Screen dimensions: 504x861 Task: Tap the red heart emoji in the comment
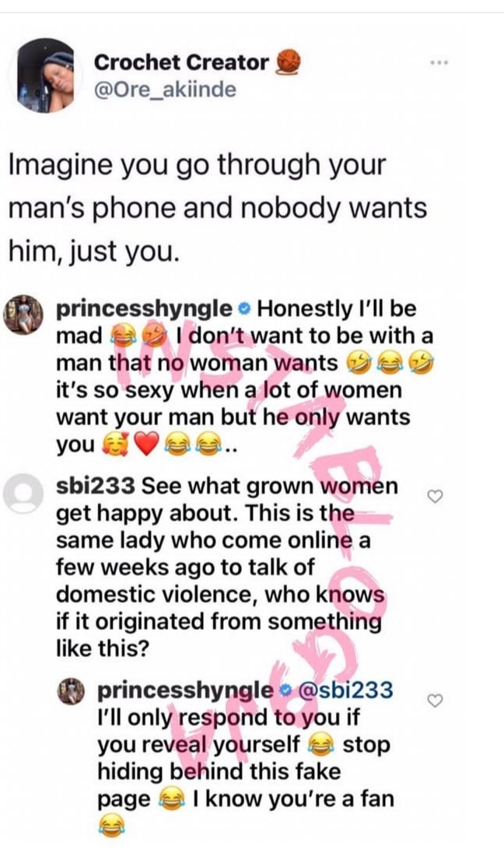click(146, 445)
